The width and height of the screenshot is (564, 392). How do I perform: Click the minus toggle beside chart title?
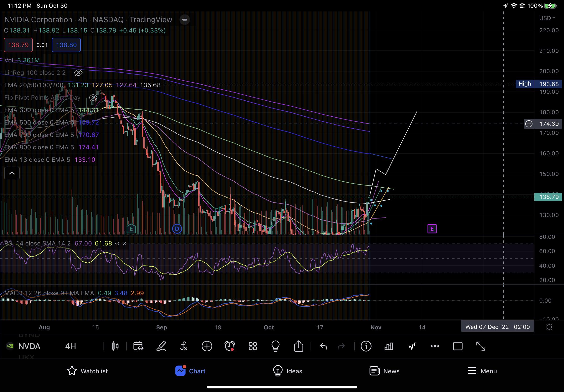[185, 20]
